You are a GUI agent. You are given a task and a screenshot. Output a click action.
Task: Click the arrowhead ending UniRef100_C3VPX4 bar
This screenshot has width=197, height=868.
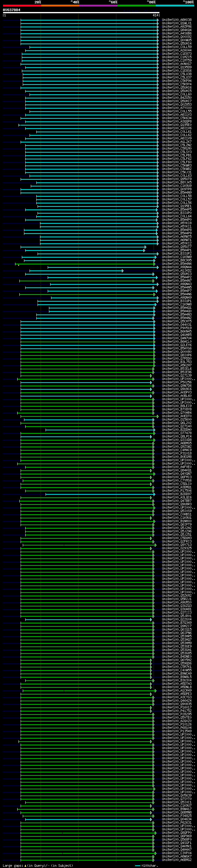(155, 853)
